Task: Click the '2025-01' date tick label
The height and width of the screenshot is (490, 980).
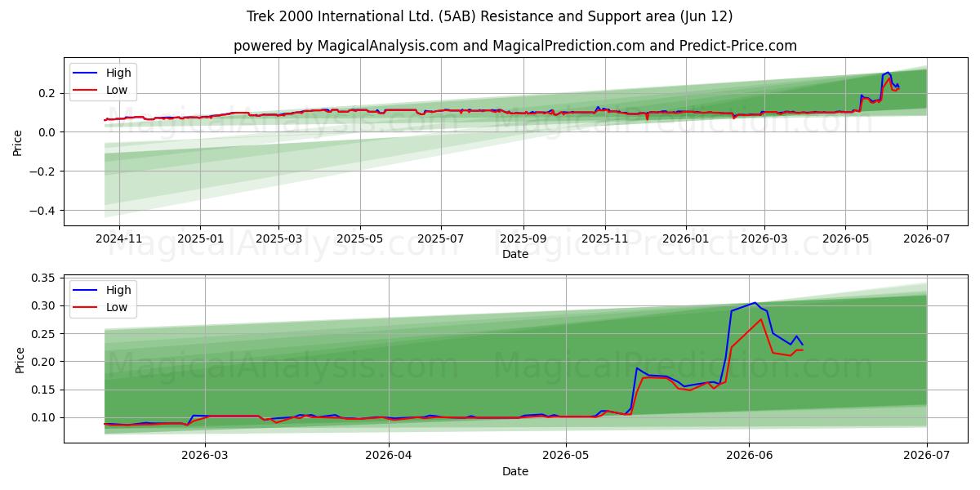Action: [x=200, y=239]
